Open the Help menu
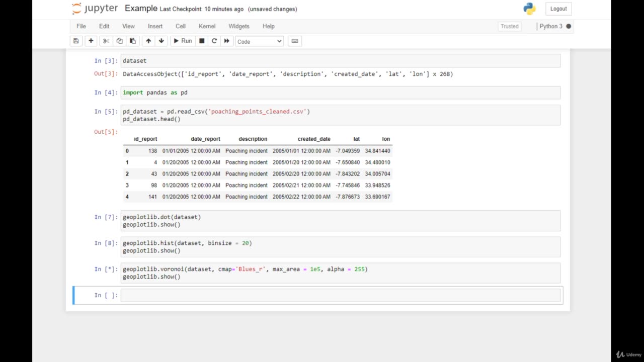This screenshot has height=362, width=644. coord(269,26)
